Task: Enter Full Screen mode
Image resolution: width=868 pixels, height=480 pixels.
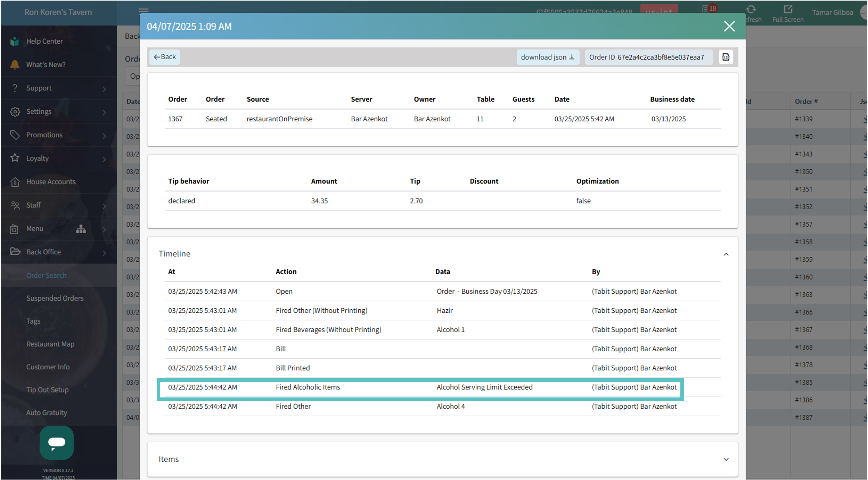Action: (x=788, y=14)
